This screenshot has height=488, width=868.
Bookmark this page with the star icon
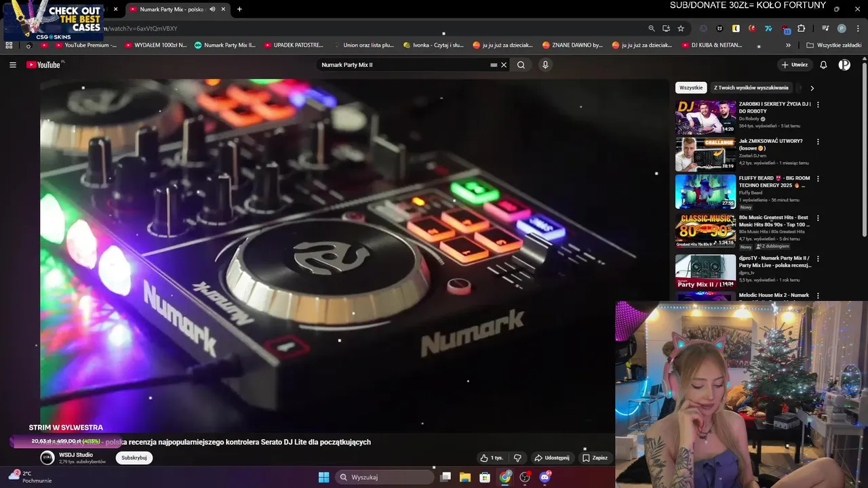[x=681, y=28]
